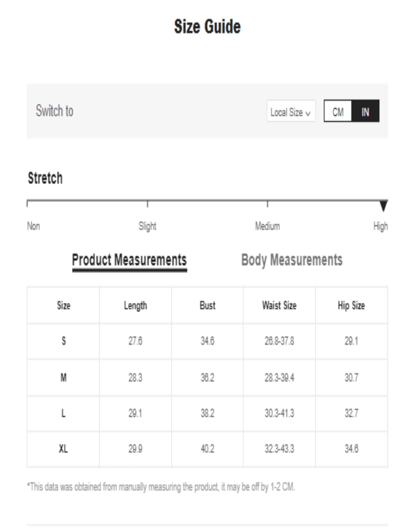Select the L size row label
The width and height of the screenshot is (399, 532).
(x=63, y=413)
